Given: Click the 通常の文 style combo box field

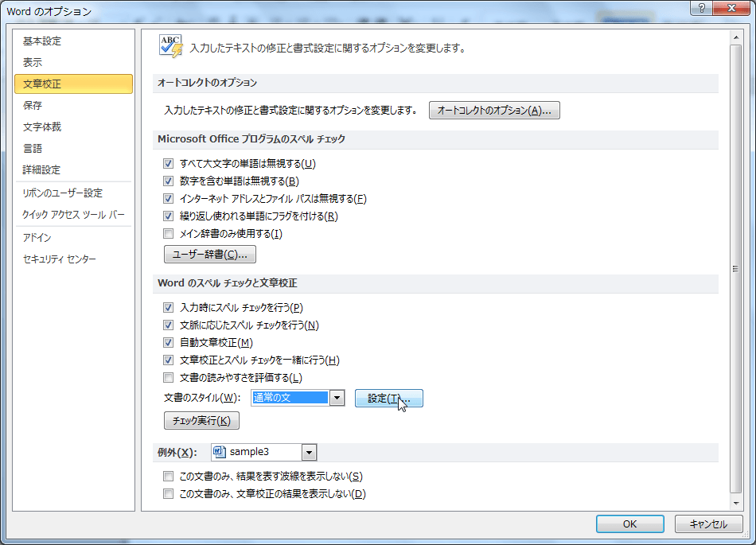Looking at the screenshot, I should (290, 398).
